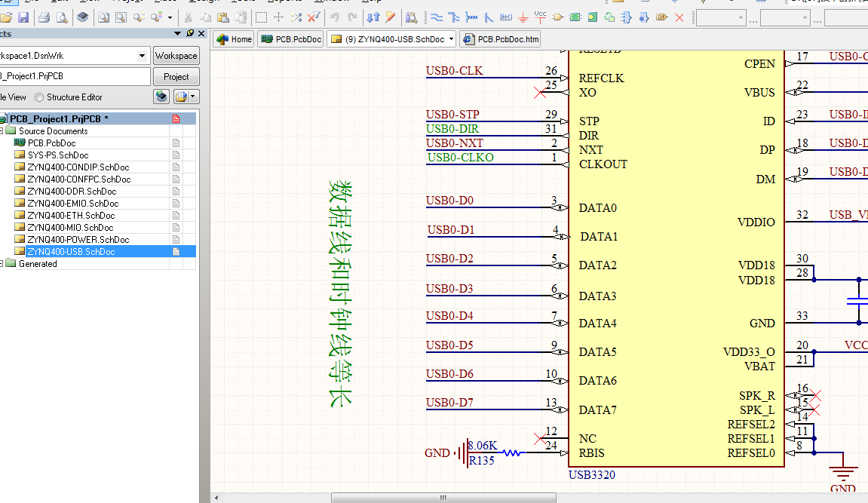The image size is (868, 503).
Task: Select the Place Net Label tool
Action: pos(506,17)
